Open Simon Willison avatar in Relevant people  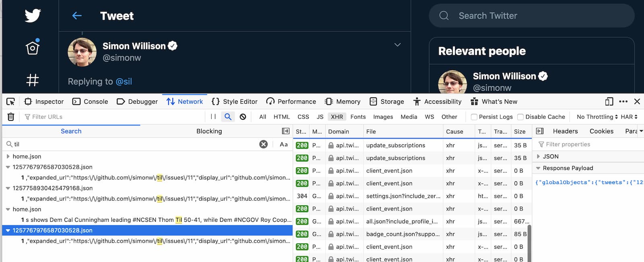pos(452,82)
